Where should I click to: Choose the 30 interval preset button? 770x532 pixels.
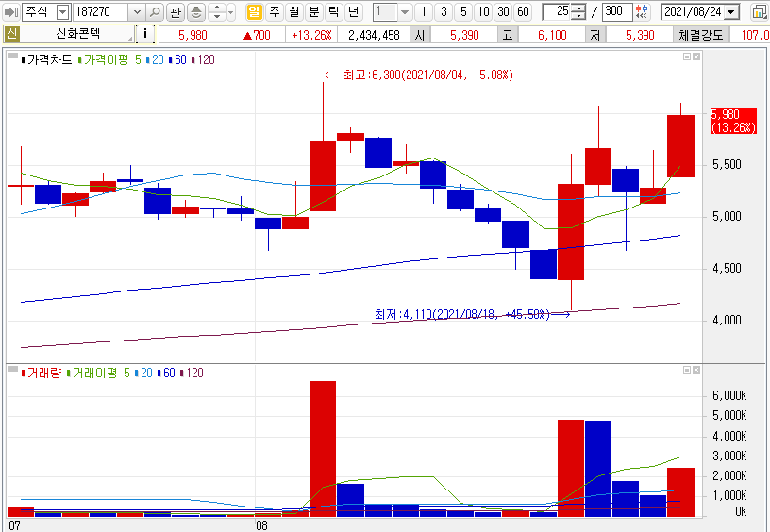503,11
